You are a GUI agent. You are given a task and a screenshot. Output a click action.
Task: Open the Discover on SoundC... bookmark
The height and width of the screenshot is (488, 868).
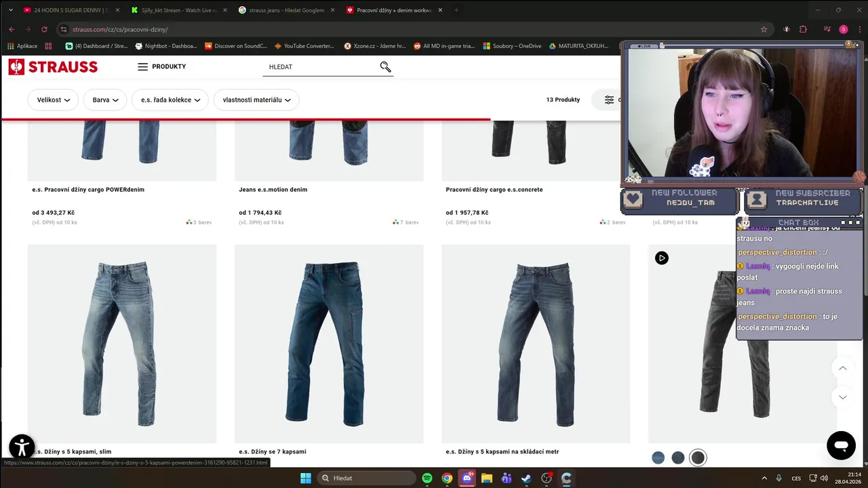point(235,46)
